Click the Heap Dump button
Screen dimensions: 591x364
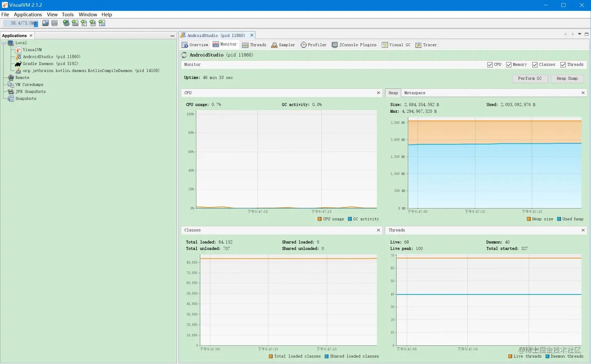click(567, 79)
